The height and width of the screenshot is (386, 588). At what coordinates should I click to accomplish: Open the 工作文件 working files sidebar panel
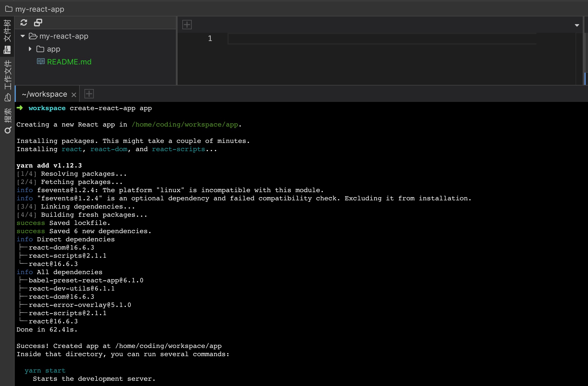coord(7,81)
